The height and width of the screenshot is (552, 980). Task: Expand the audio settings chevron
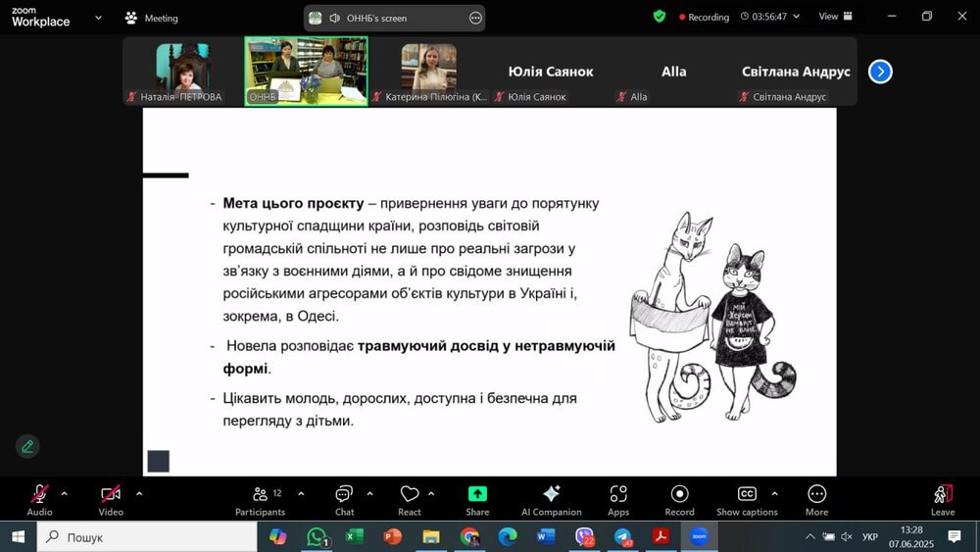click(x=65, y=494)
